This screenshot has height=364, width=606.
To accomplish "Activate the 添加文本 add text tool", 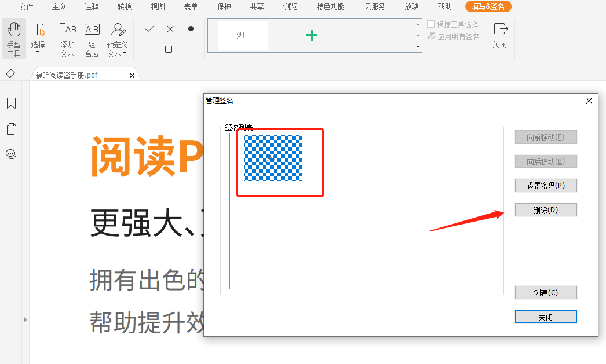I will click(67, 38).
